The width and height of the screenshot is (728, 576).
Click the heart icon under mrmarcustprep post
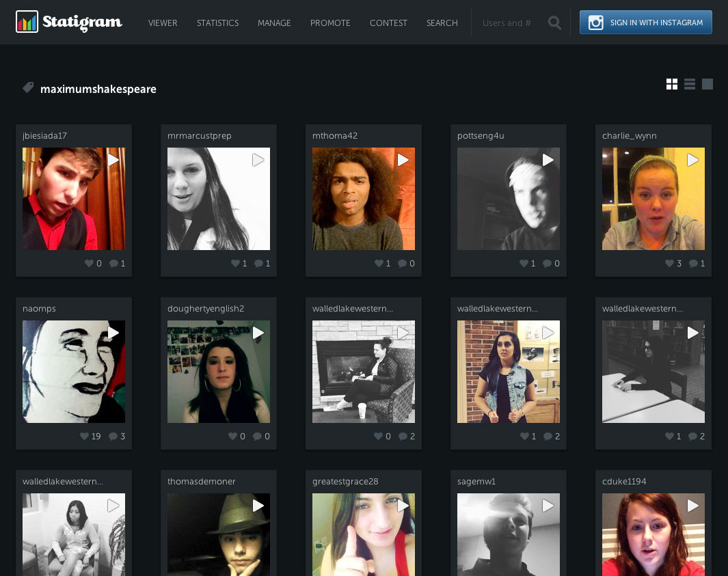coord(234,263)
